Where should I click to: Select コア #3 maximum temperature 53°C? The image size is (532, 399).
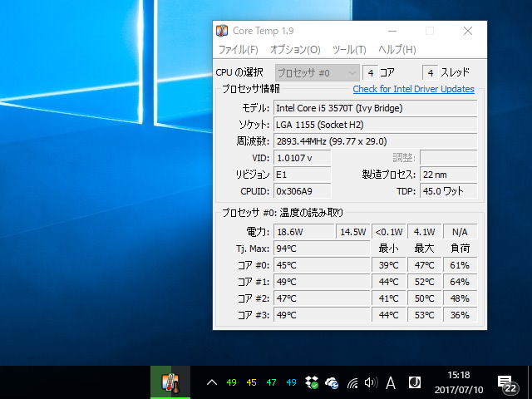pos(424,315)
